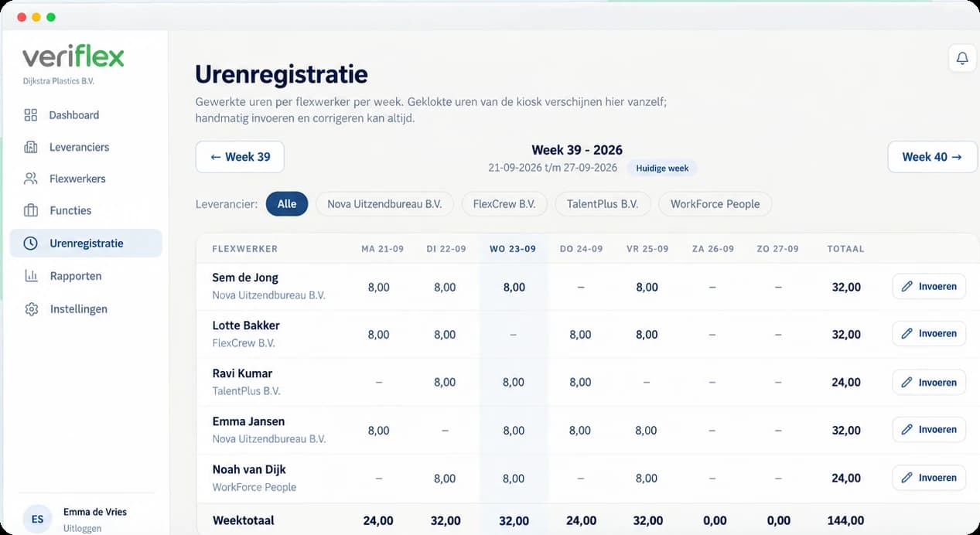Filter by WorkForce People supplier
This screenshot has width=980, height=535.
pyautogui.click(x=715, y=204)
